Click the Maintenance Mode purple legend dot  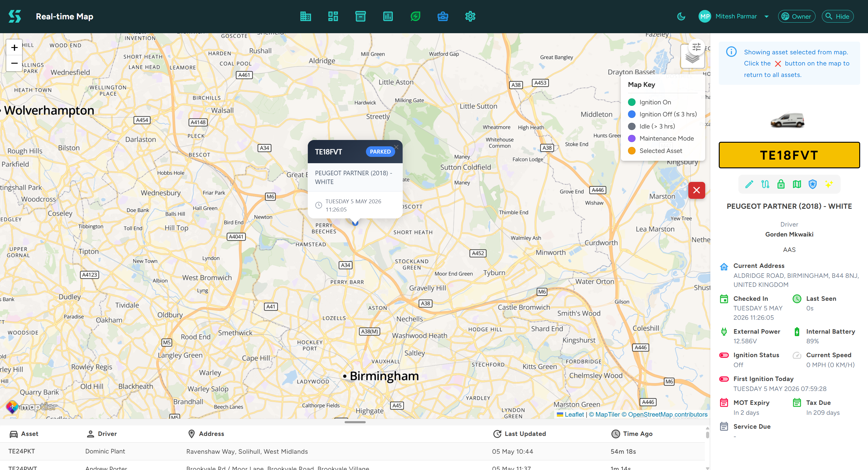(632, 138)
